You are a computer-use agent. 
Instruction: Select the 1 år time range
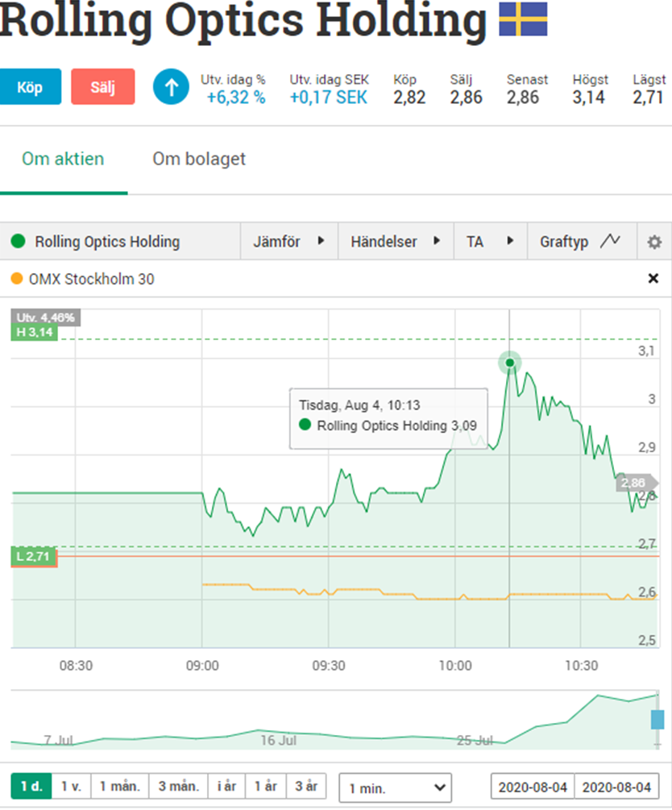pos(266,787)
